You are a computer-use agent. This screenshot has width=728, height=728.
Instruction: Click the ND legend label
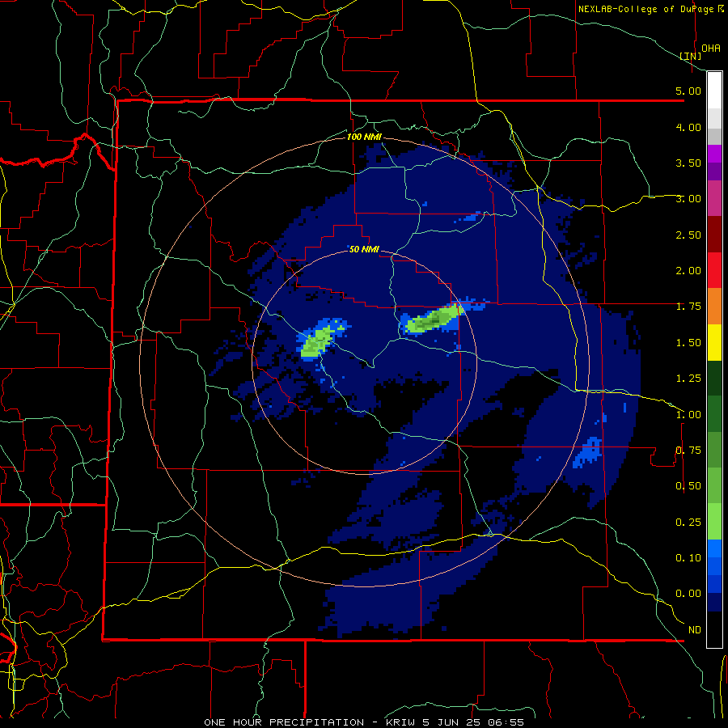coord(695,630)
